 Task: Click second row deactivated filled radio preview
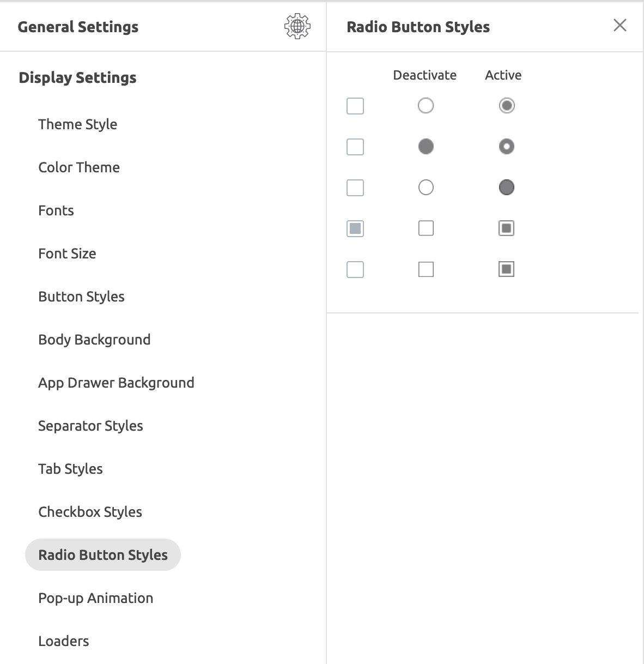[426, 146]
